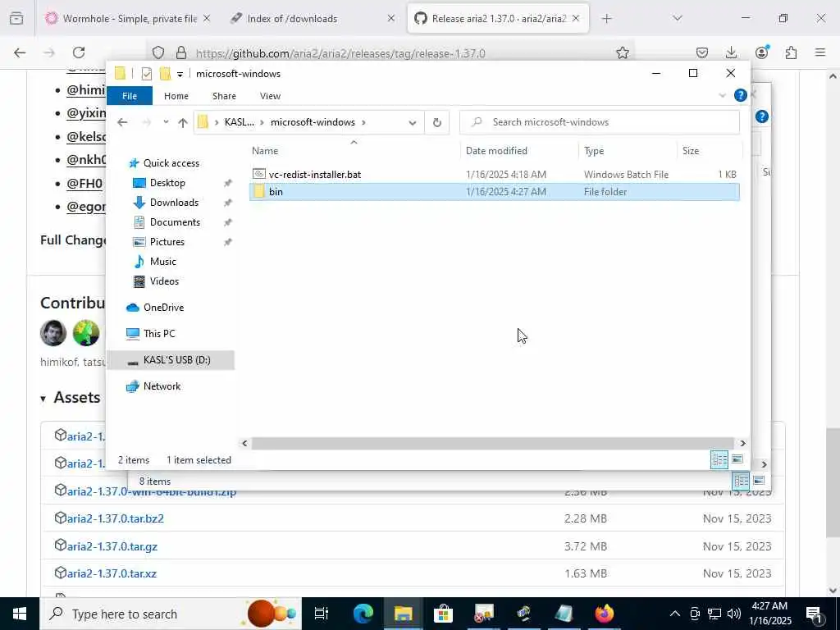Open Documents in Quick access
The height and width of the screenshot is (630, 840).
click(x=175, y=222)
